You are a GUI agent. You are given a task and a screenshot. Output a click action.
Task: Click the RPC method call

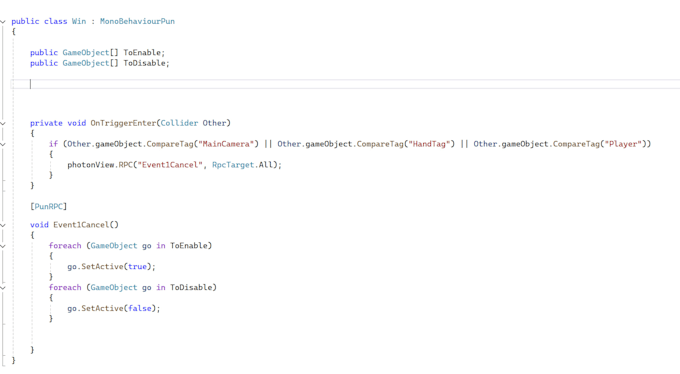126,164
